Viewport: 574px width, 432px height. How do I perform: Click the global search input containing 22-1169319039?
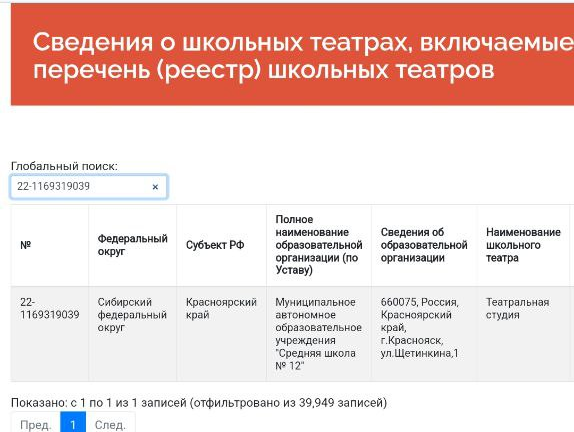click(89, 187)
